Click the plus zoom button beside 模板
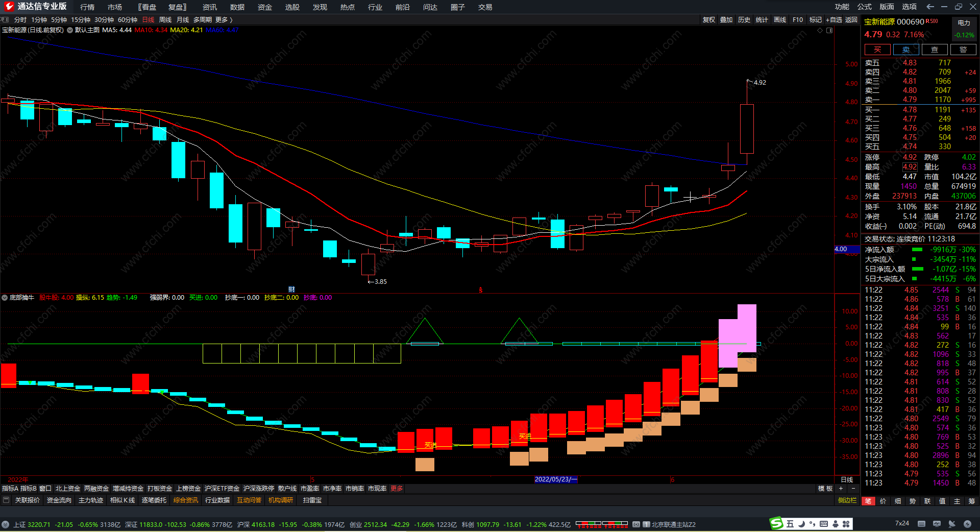This screenshot has height=532, width=980. [x=841, y=489]
